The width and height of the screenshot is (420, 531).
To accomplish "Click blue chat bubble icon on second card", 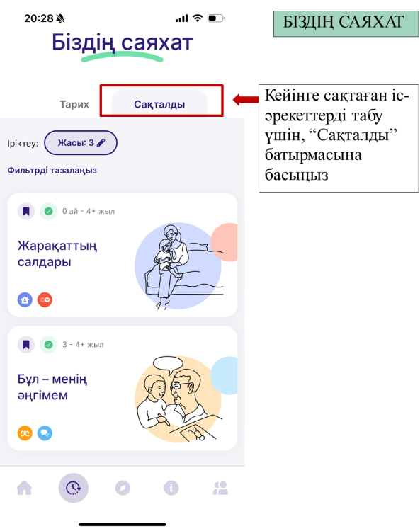I will pos(45,433).
